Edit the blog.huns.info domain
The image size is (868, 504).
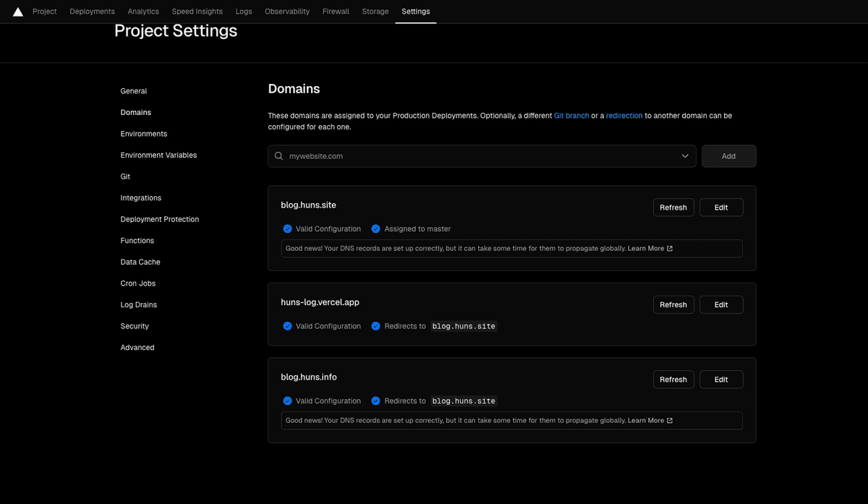coord(721,380)
